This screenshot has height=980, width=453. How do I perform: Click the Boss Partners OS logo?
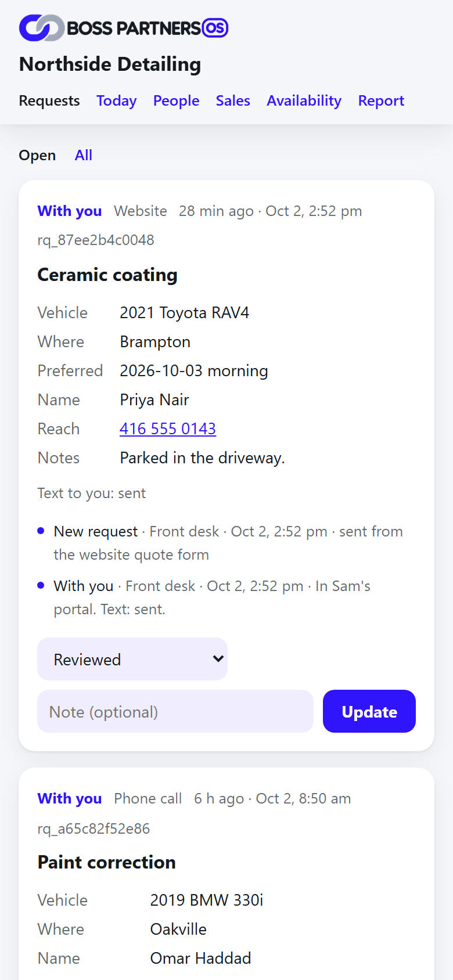pos(124,28)
